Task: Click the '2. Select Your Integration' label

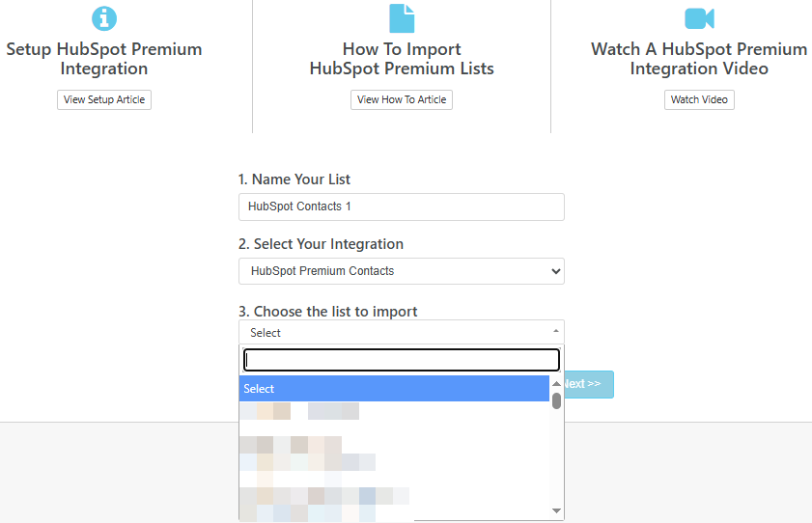Action: (x=322, y=244)
